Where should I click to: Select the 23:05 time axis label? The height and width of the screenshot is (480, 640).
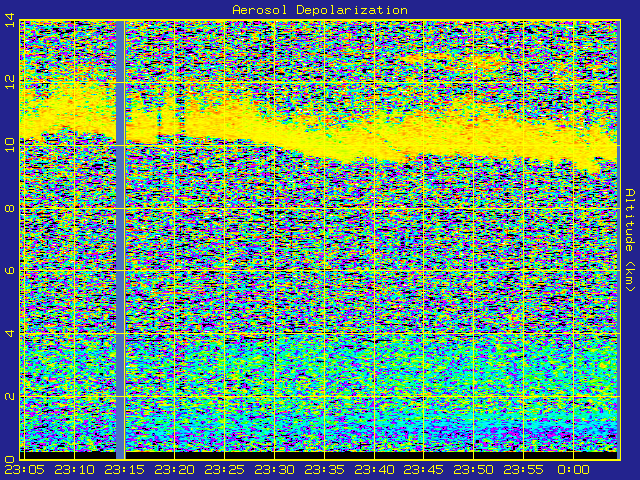pyautogui.click(x=25, y=470)
